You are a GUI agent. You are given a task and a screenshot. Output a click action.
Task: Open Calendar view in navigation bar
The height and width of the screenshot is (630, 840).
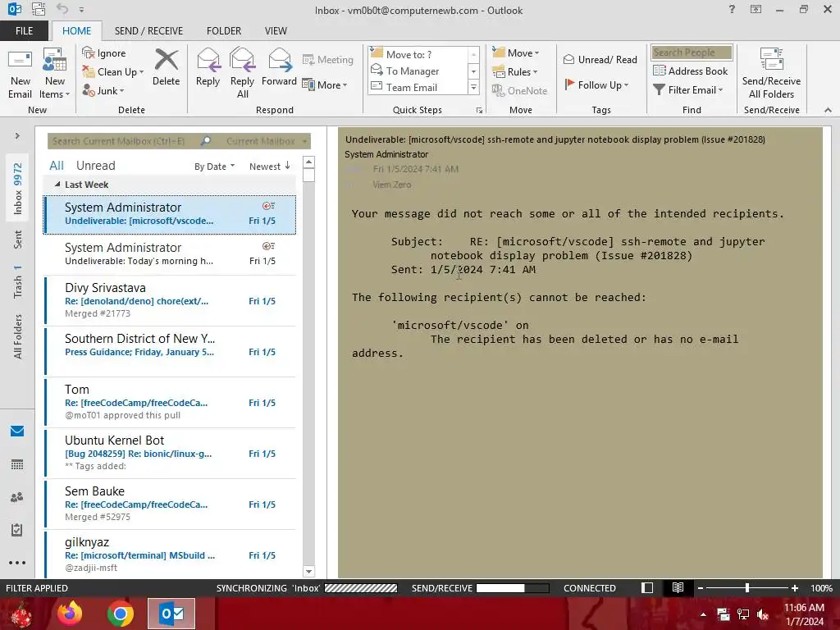tap(17, 464)
